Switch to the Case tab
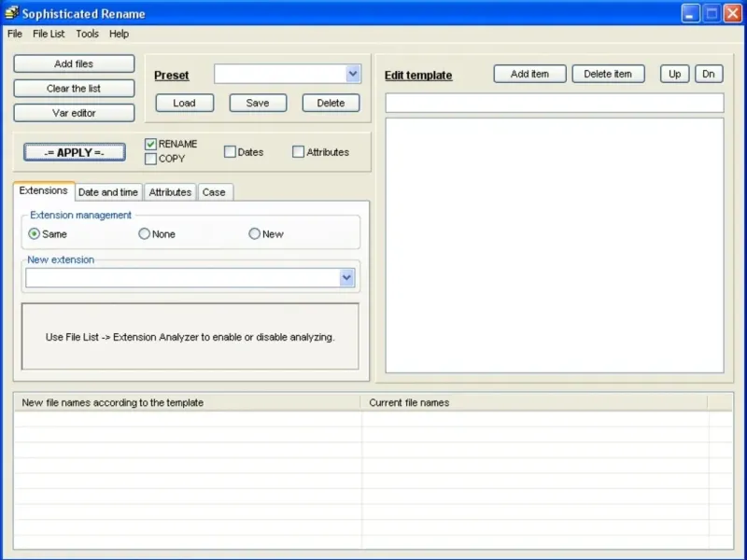 click(x=214, y=192)
